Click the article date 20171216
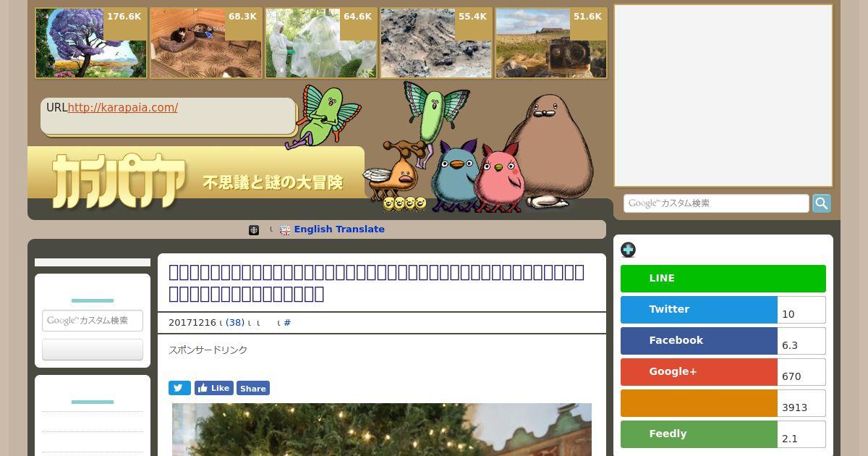 pyautogui.click(x=192, y=323)
